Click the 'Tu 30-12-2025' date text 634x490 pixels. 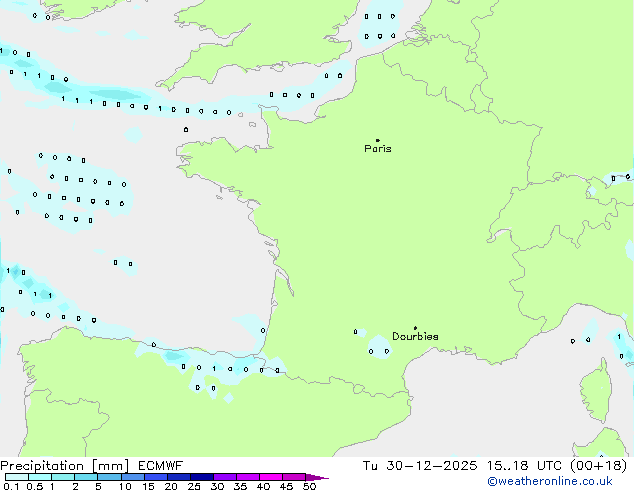[420, 466]
